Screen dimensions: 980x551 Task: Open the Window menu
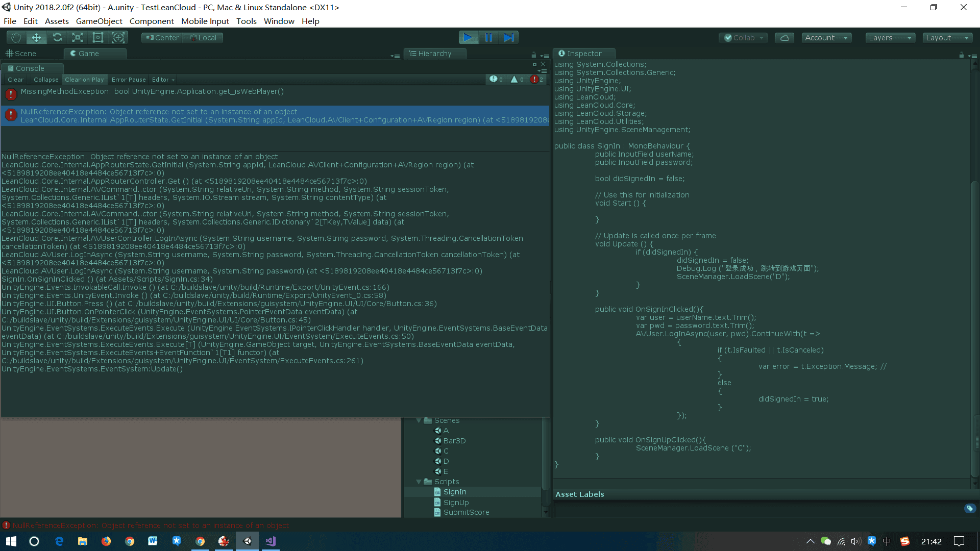pos(279,21)
